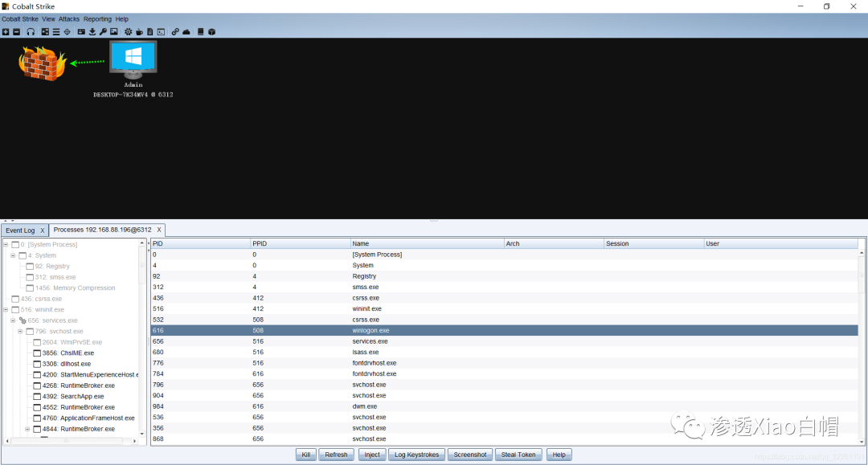This screenshot has width=868, height=465.
Task: Click the Refresh button
Action: click(336, 455)
